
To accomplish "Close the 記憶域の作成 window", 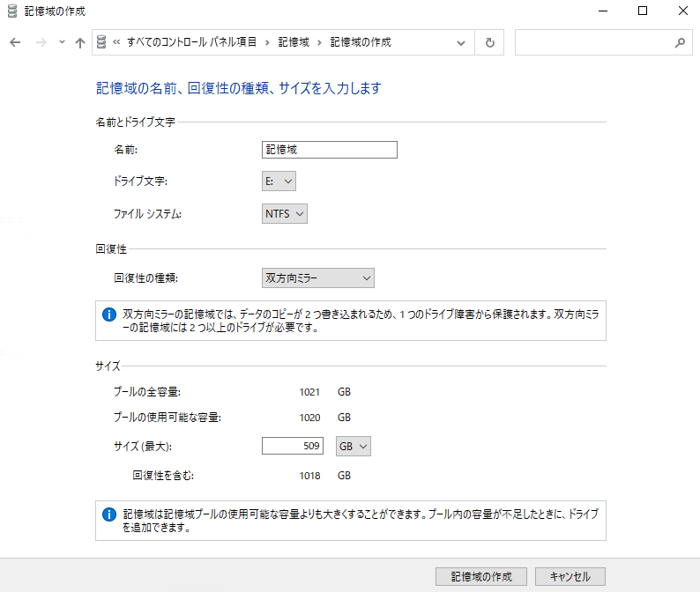I will coord(682,11).
